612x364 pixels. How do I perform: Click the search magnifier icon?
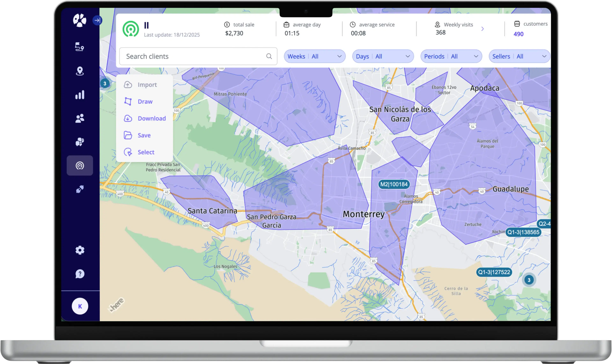click(x=269, y=56)
